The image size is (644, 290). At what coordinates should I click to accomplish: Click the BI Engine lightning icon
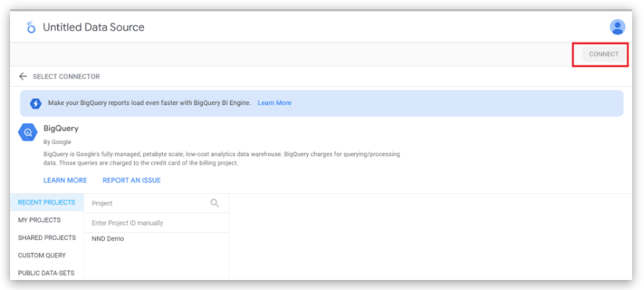(x=36, y=103)
